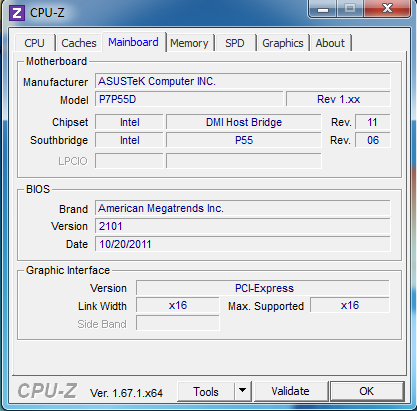The height and width of the screenshot is (411, 417).
Task: Switch to the Graphics tab
Action: pyautogui.click(x=283, y=43)
